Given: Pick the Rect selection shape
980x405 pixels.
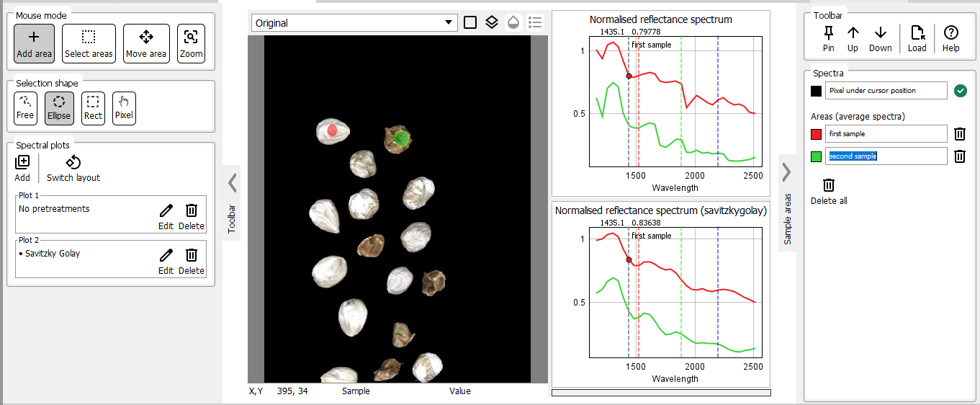Looking at the screenshot, I should [93, 107].
